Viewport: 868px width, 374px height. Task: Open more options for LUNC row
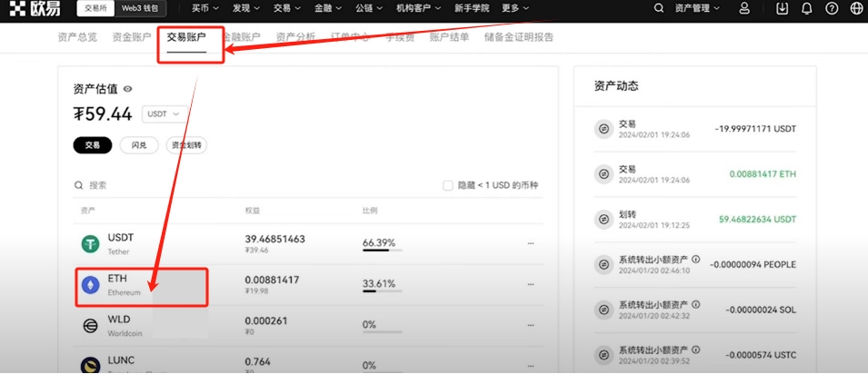[531, 366]
